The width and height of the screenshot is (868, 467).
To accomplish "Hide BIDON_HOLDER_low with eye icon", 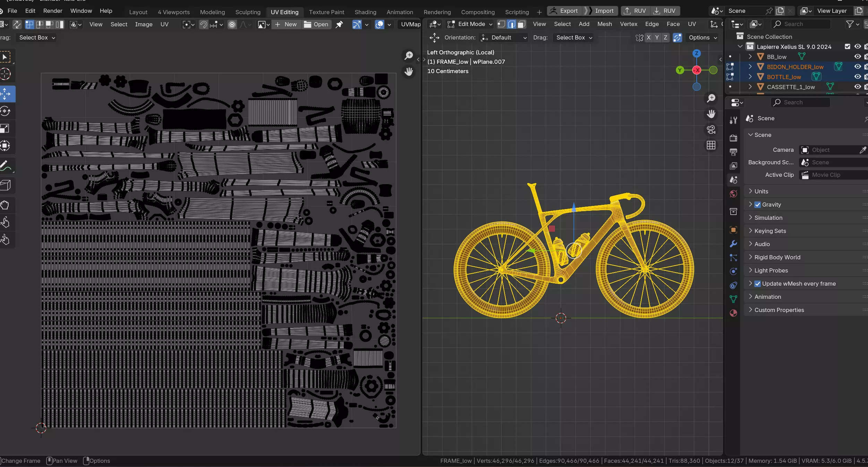I will tap(858, 67).
